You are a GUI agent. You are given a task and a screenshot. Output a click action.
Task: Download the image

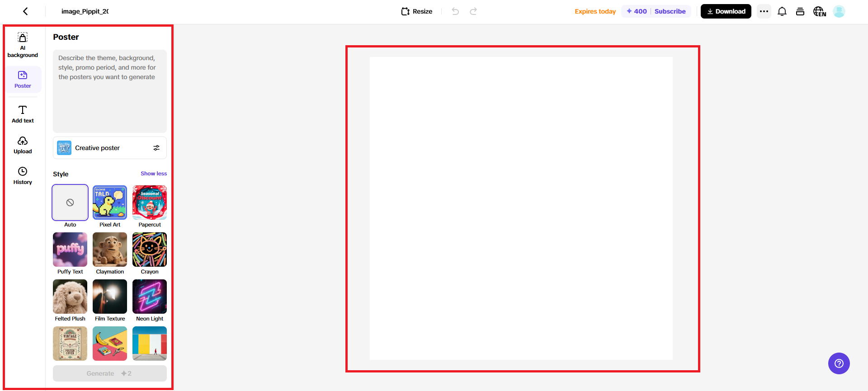[x=726, y=11]
